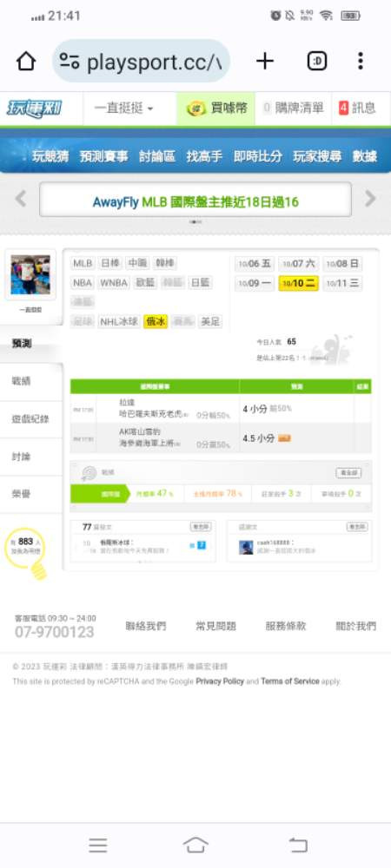Screen dimensions: 391x868
Task: Tap the browser address bar
Action: 142,61
